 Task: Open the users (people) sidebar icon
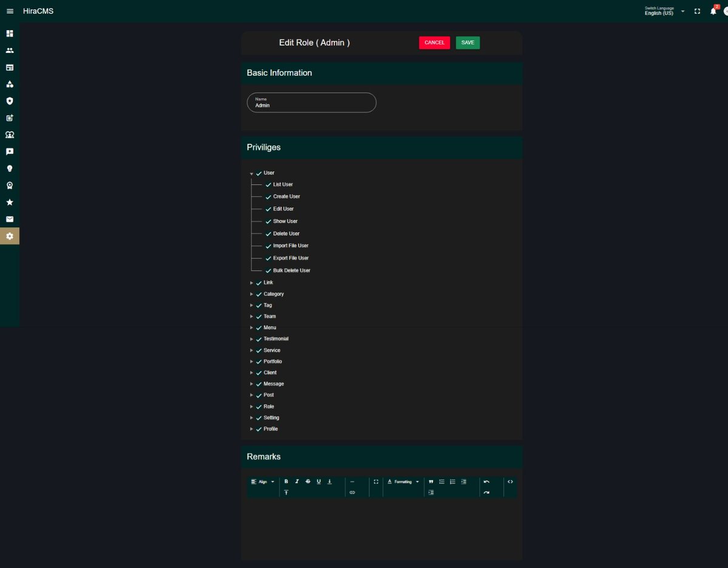[x=10, y=50]
